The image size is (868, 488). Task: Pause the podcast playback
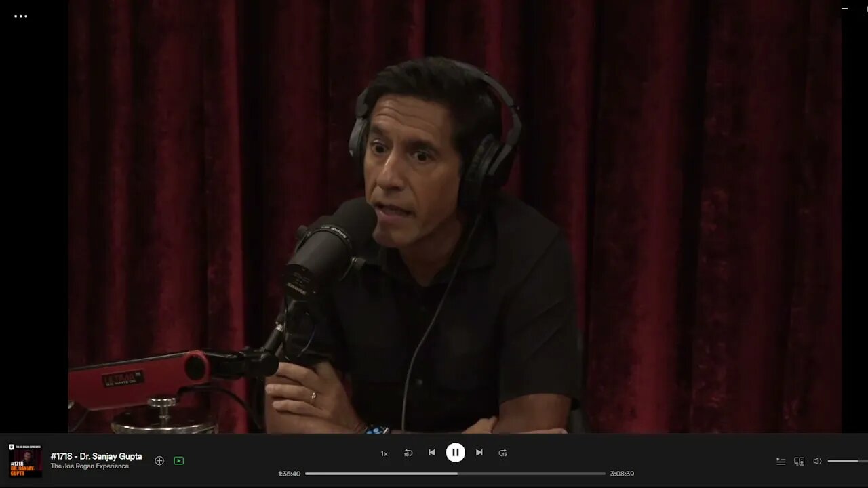456,453
